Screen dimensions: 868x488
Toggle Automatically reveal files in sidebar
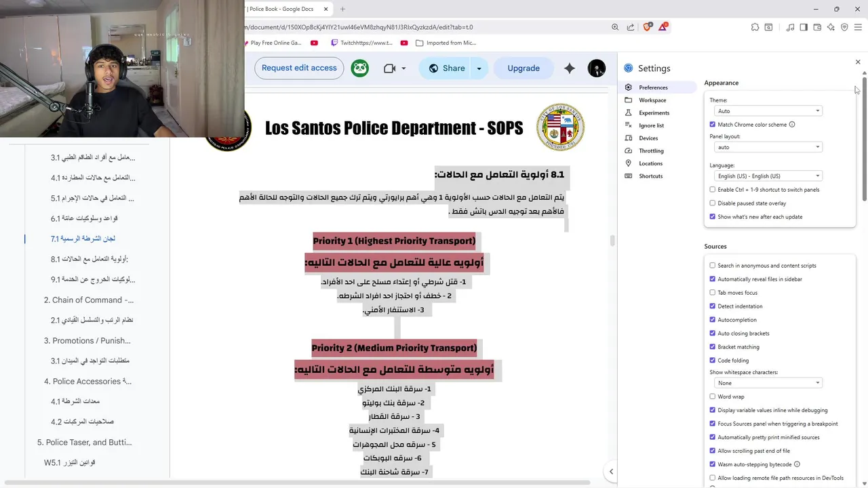(x=712, y=279)
